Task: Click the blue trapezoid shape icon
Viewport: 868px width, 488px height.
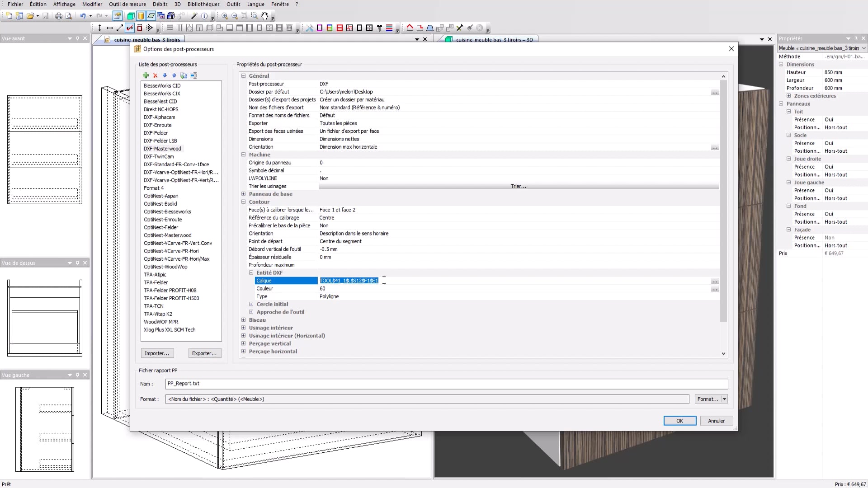Action: click(430, 28)
